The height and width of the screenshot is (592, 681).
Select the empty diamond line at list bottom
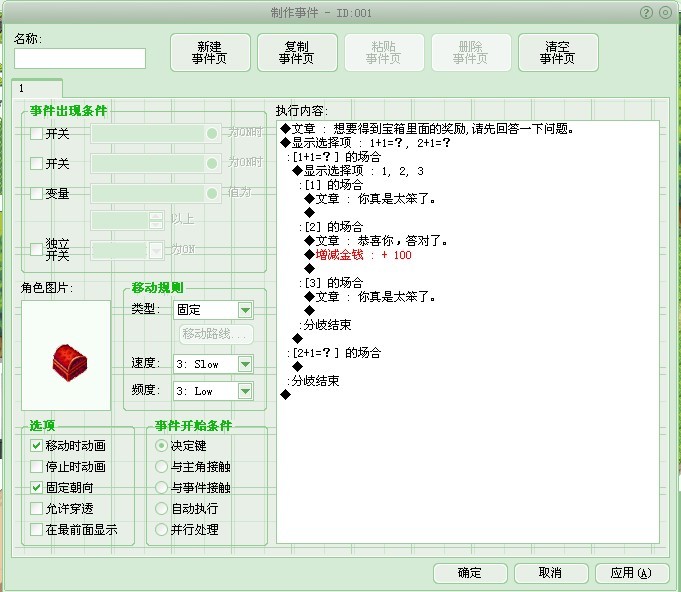click(x=285, y=394)
